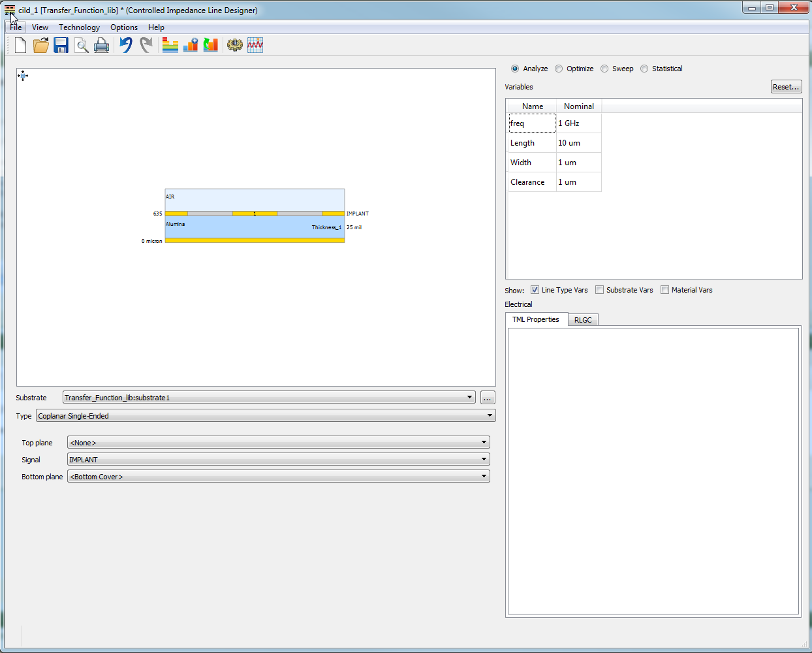This screenshot has height=653, width=812.
Task: Open a file with the folder icon
Action: coord(41,45)
